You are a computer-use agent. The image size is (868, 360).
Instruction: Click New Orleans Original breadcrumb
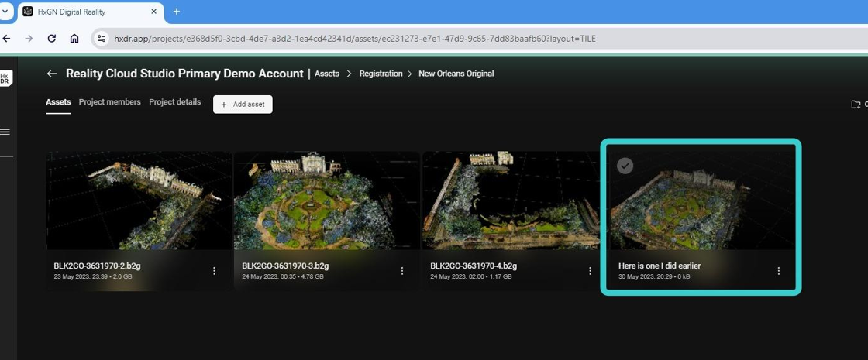456,74
